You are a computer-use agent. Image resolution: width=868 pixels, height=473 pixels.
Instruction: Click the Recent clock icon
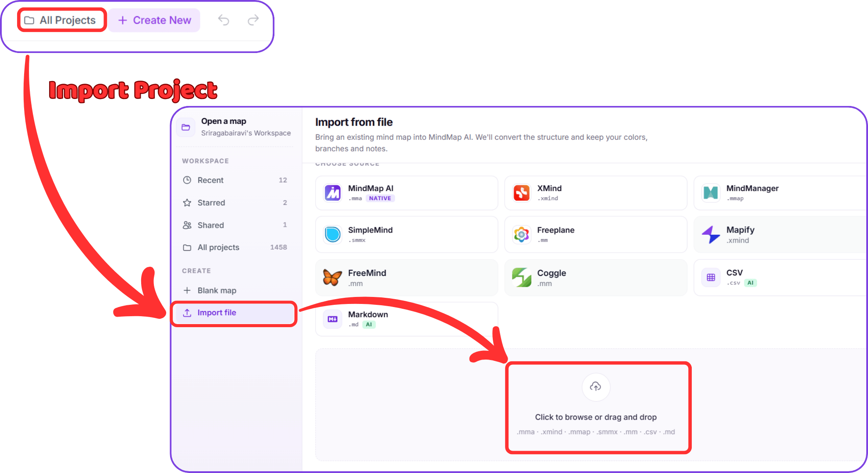coord(187,180)
